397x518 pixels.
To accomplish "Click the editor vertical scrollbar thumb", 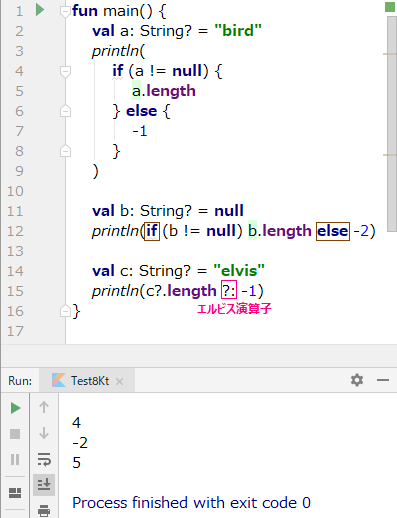I will coord(392,123).
